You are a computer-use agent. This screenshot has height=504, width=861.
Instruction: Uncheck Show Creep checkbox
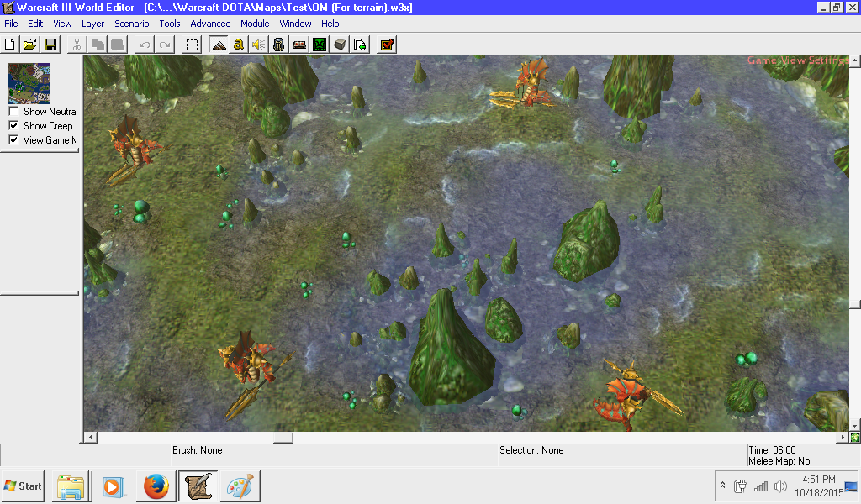click(13, 126)
